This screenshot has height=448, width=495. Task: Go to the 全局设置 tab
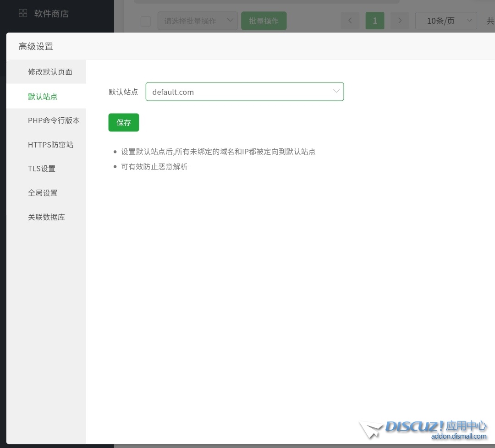pyautogui.click(x=46, y=193)
